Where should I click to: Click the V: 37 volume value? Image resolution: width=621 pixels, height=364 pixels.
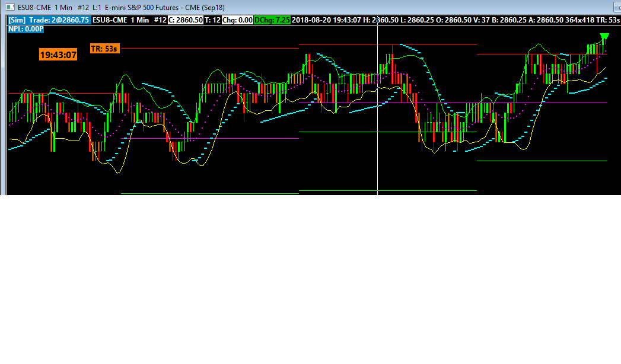pos(482,20)
